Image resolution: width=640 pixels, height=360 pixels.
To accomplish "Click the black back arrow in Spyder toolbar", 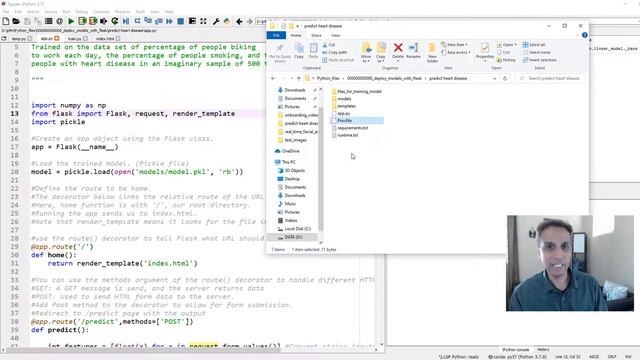I will coord(239,21).
